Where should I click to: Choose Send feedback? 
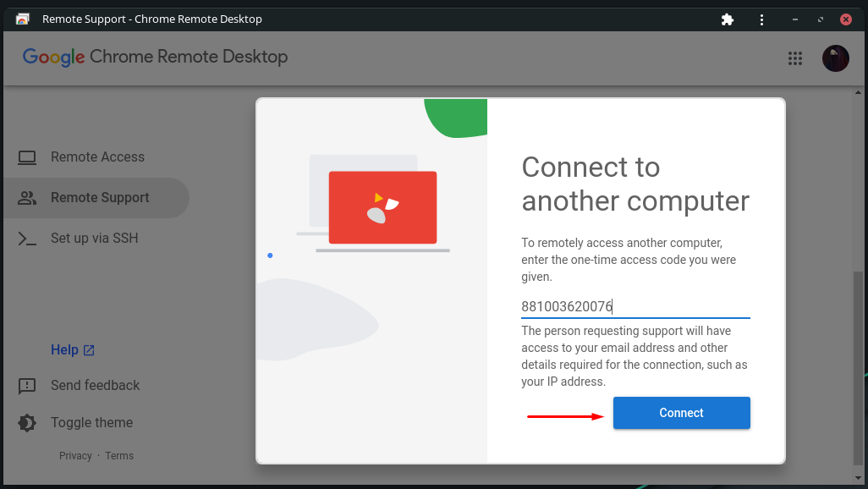pyautogui.click(x=96, y=386)
